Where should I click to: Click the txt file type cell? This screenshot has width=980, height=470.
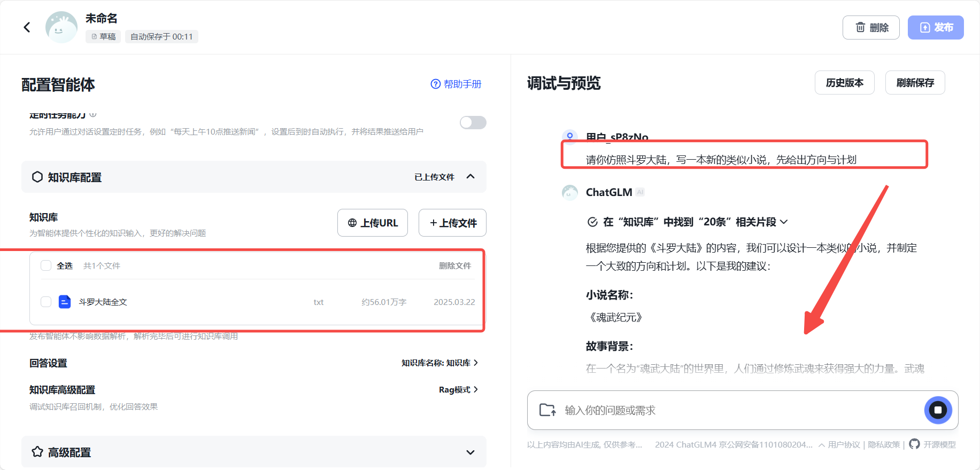[318, 302]
